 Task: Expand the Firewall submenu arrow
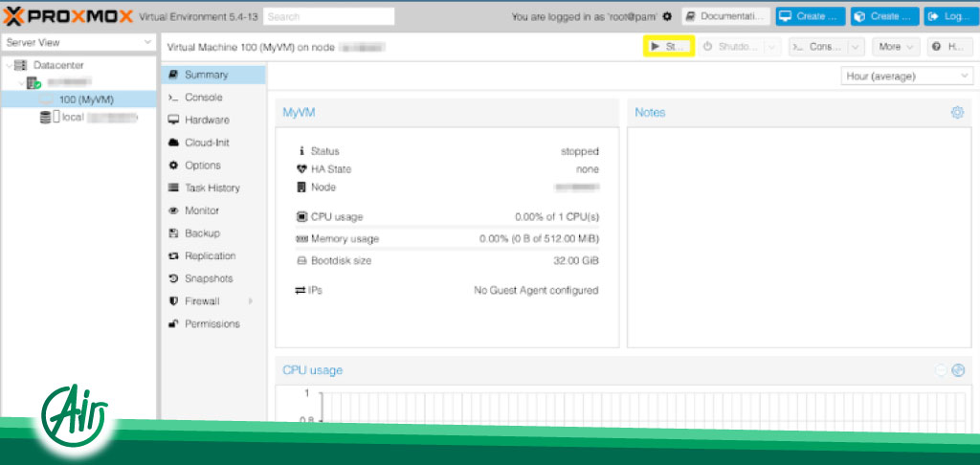(251, 301)
